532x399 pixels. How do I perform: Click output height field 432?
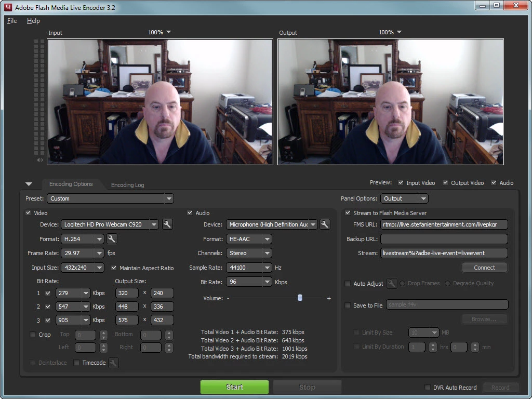point(162,320)
